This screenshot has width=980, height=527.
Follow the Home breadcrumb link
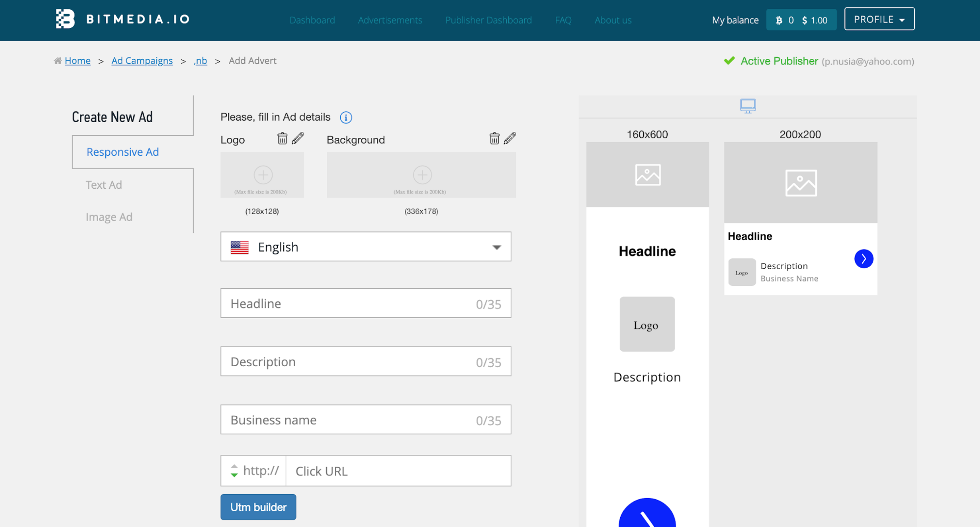[x=77, y=61]
